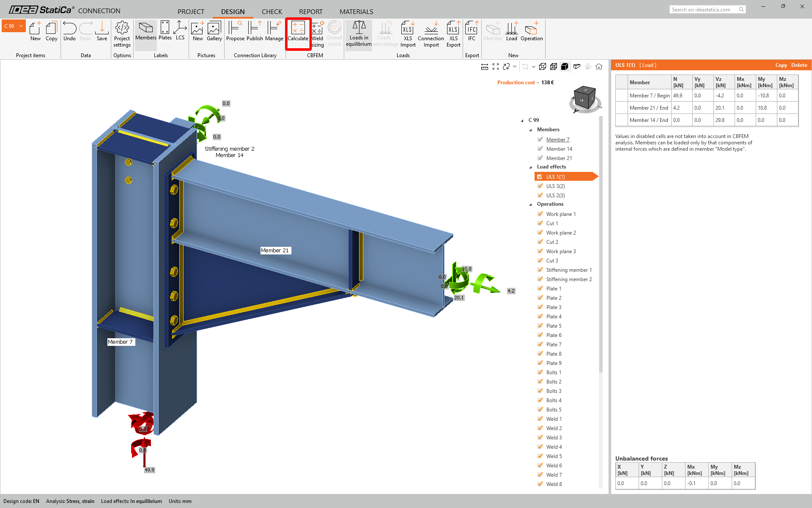The height and width of the screenshot is (508, 812).
Task: Add a new Operation
Action: coord(531,31)
